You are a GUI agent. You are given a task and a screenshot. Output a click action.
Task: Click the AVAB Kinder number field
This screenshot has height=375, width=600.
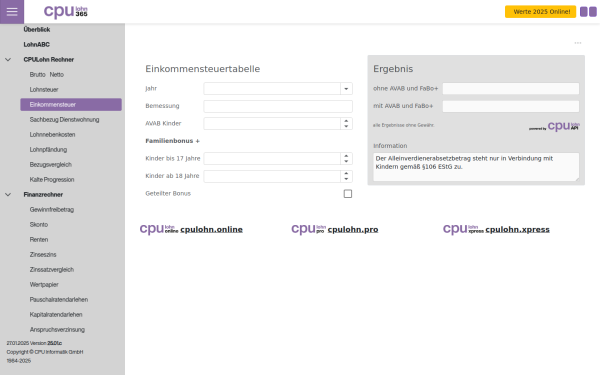(x=272, y=124)
